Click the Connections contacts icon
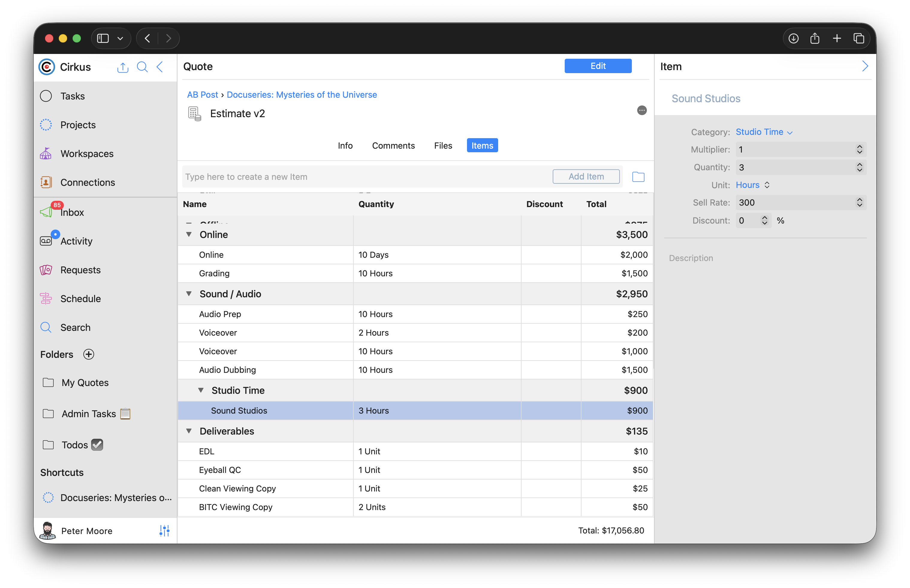This screenshot has width=910, height=588. 46,182
